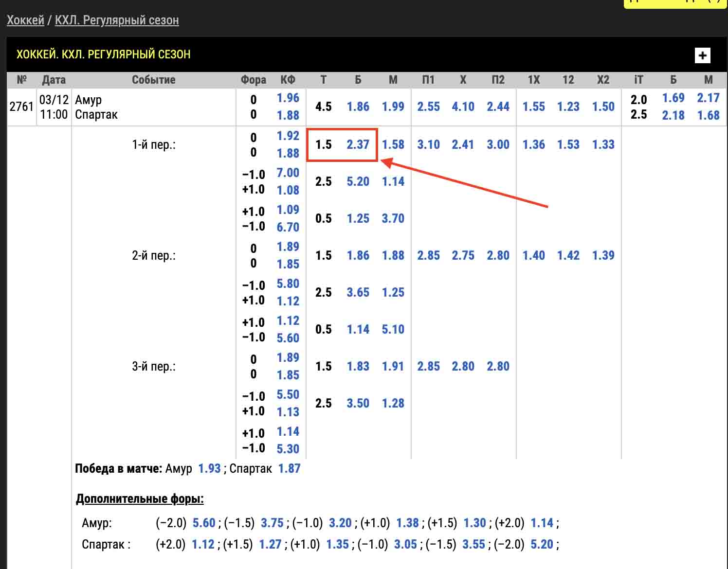Pick 3rd period draw odds 2.80

tap(463, 366)
